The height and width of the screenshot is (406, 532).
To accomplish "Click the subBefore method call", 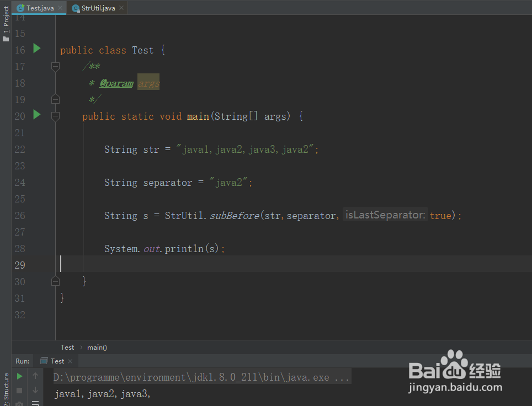I will 235,216.
